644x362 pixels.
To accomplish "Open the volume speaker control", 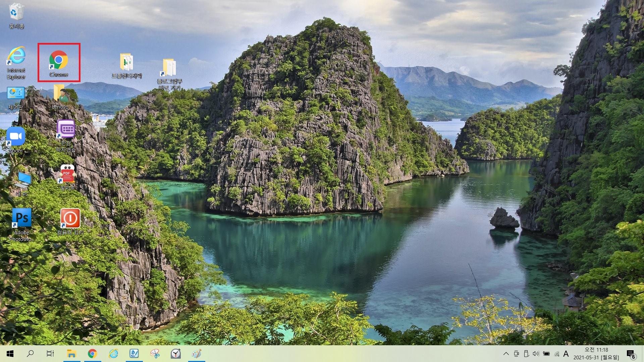I will click(x=536, y=354).
